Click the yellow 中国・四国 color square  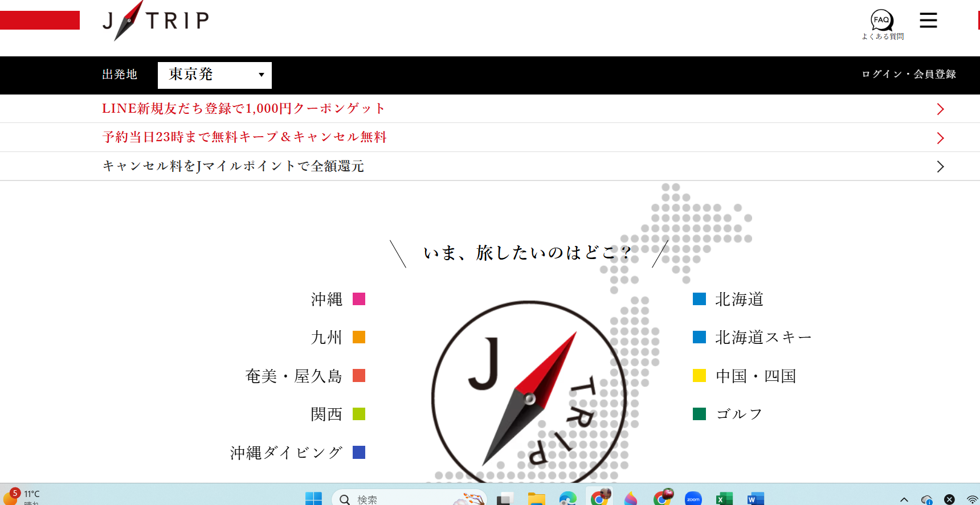[699, 376]
